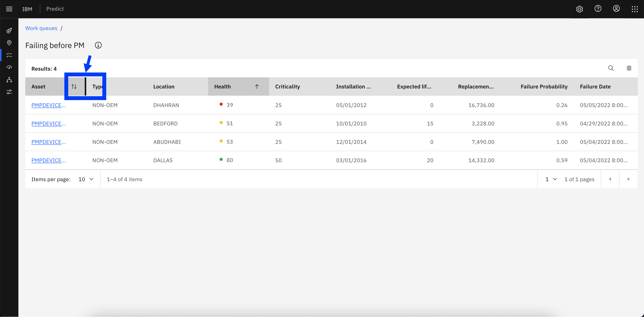
Task: Open table search magnifier
Action: [611, 68]
